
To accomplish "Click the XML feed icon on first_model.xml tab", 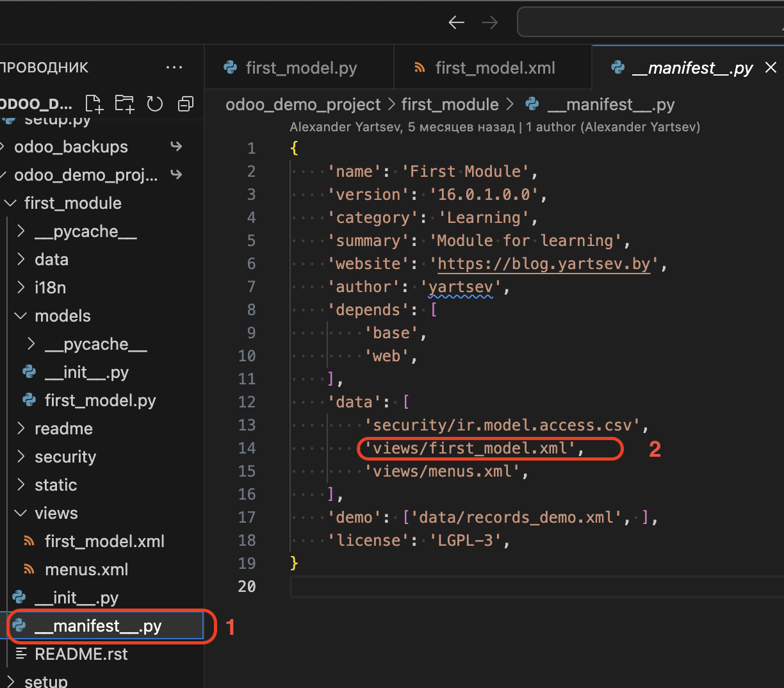I will [x=420, y=67].
